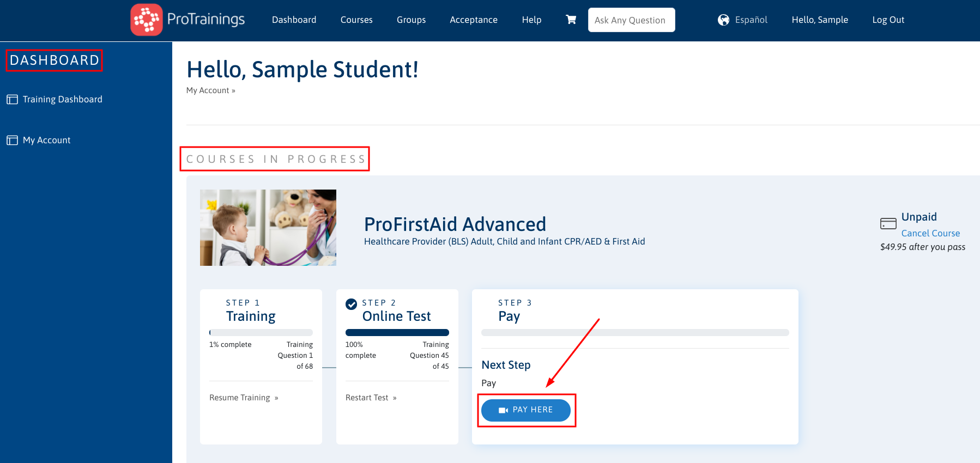Viewport: 980px width, 463px height.
Task: Open the Courses menu item
Action: tap(356, 20)
